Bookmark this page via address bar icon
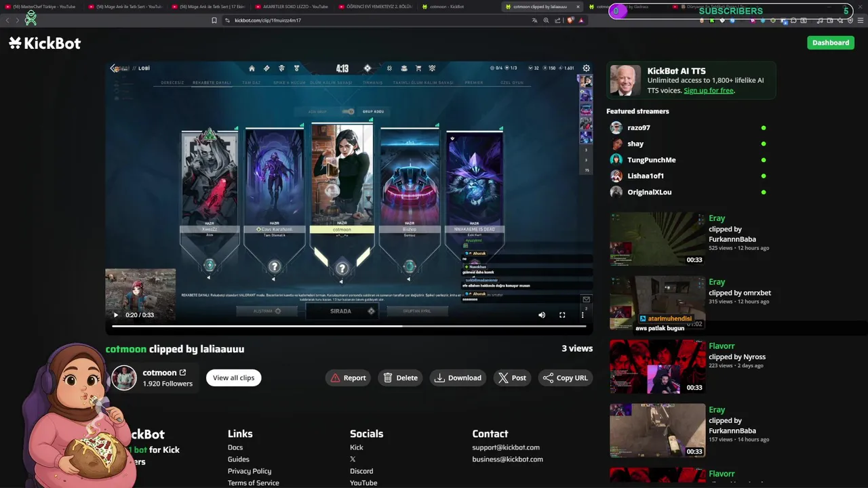Image resolution: width=868 pixels, height=488 pixels. pos(214,20)
